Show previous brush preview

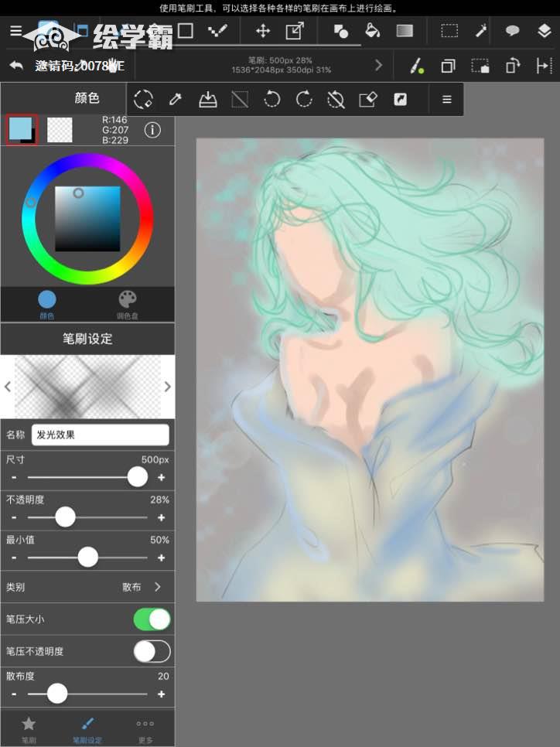pyautogui.click(x=8, y=387)
